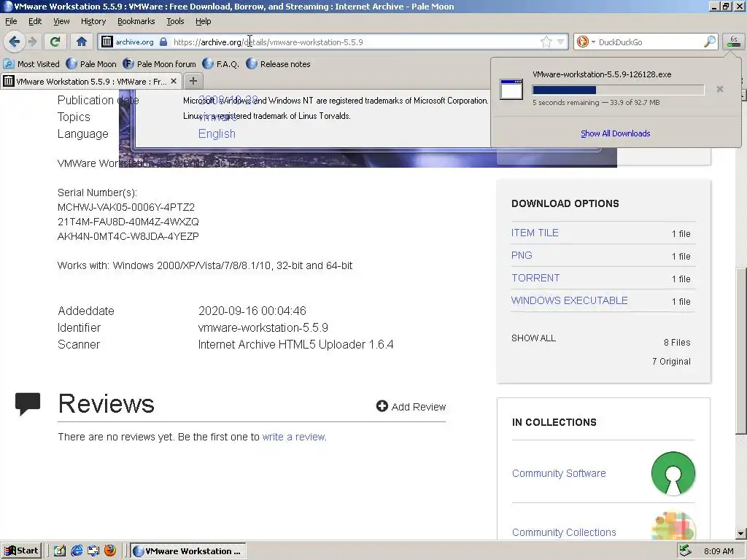
Task: Open the File menu
Action: (x=11, y=21)
